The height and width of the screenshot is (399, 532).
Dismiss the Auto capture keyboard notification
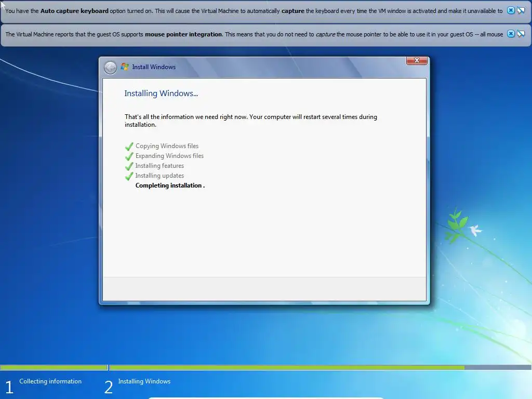(x=511, y=10)
